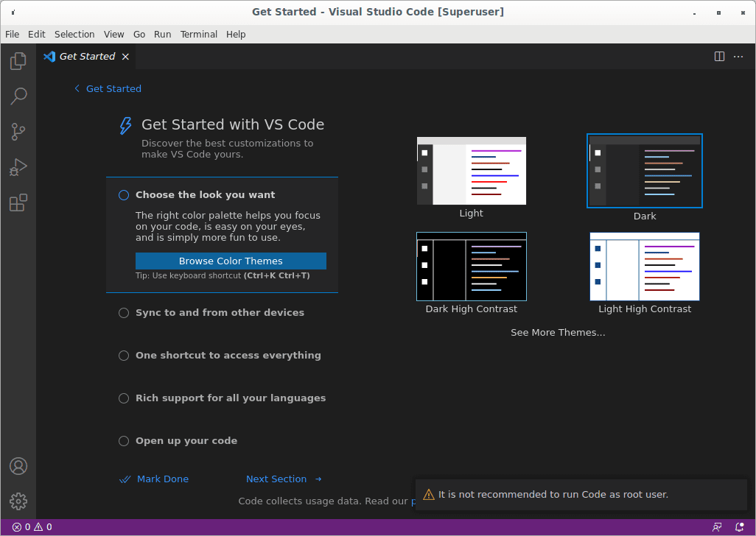This screenshot has width=756, height=536.
Task: Go back via the Get Started chevron
Action: pos(77,88)
